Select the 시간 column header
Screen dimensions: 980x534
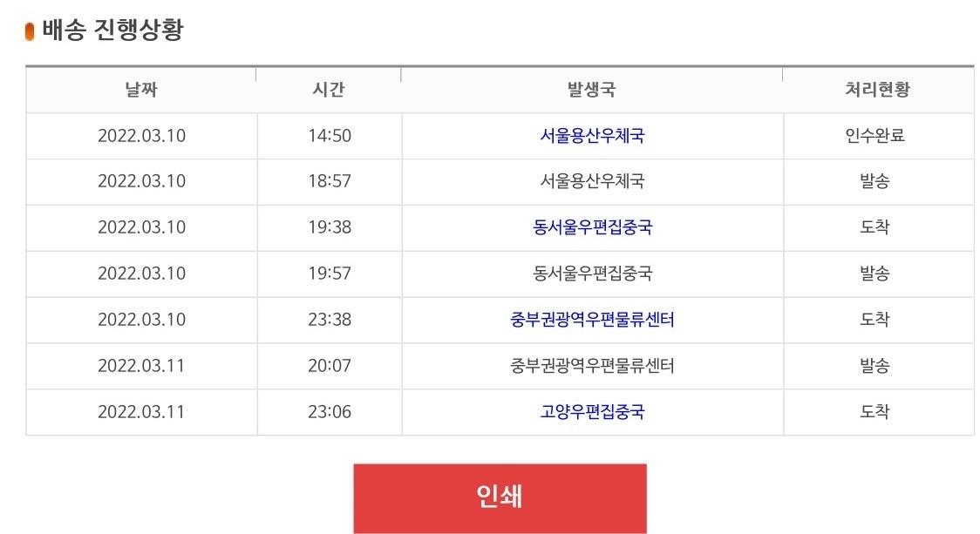point(329,90)
